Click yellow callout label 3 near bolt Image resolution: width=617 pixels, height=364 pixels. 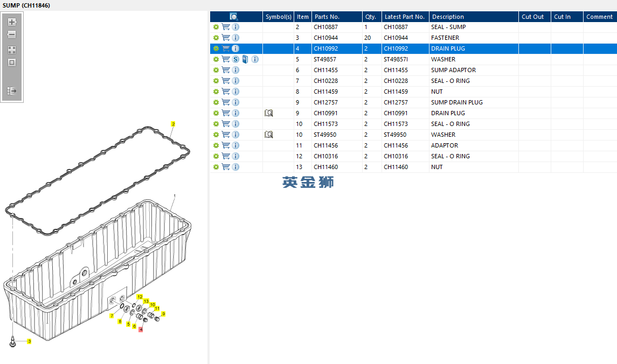(29, 341)
